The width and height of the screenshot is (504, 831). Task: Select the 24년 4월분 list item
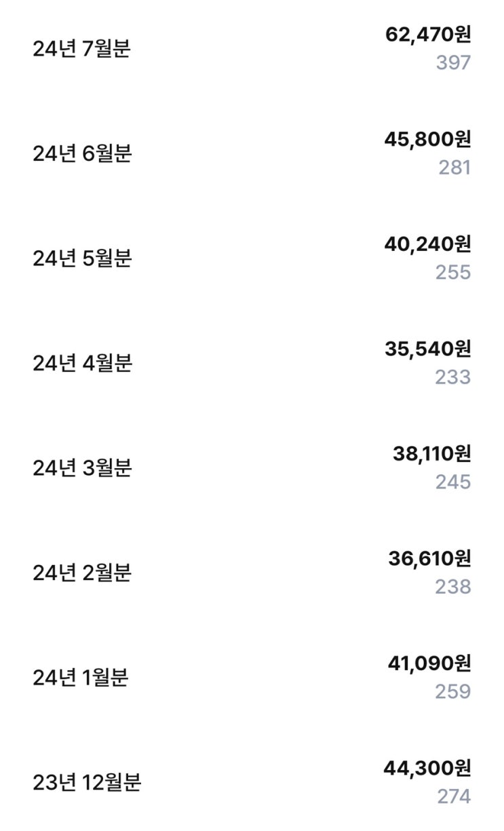pyautogui.click(x=252, y=363)
